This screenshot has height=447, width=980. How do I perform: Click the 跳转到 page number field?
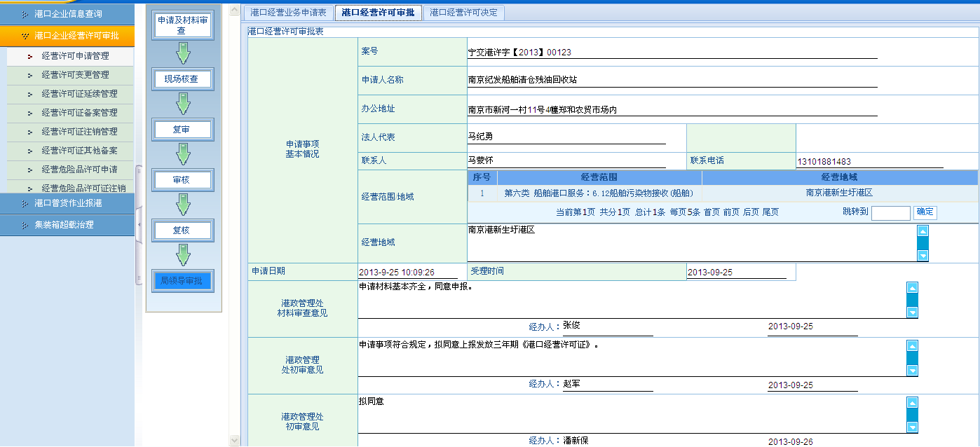(x=890, y=213)
